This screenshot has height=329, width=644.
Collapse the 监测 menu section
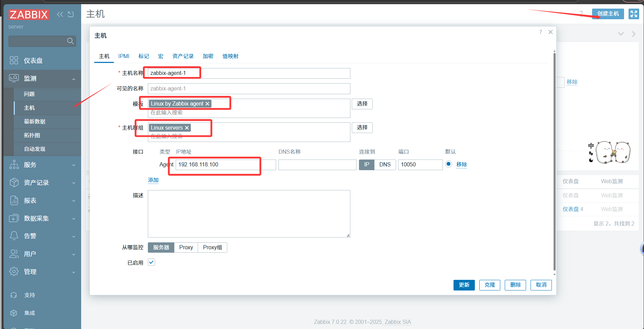(74, 79)
